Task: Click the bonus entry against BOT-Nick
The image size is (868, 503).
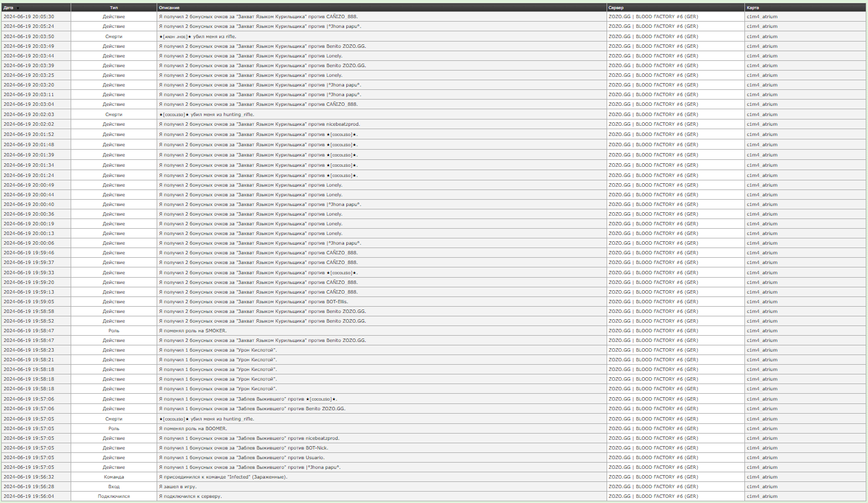Action: click(x=244, y=448)
